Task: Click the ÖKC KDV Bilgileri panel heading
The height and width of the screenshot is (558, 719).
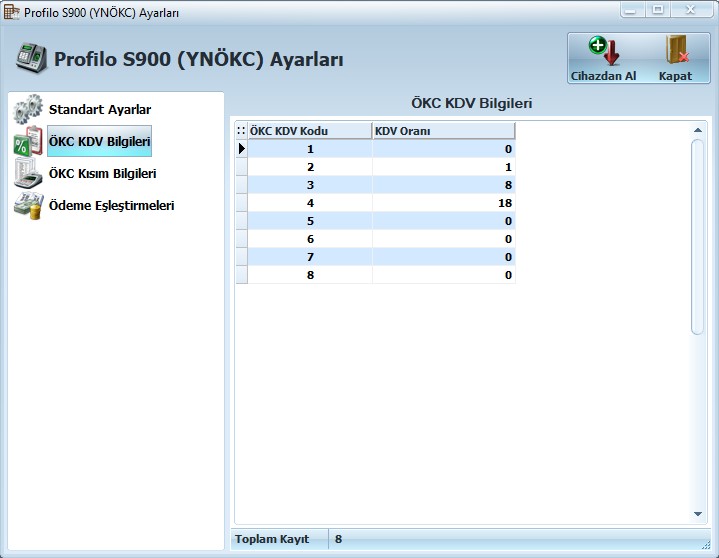Action: (471, 103)
